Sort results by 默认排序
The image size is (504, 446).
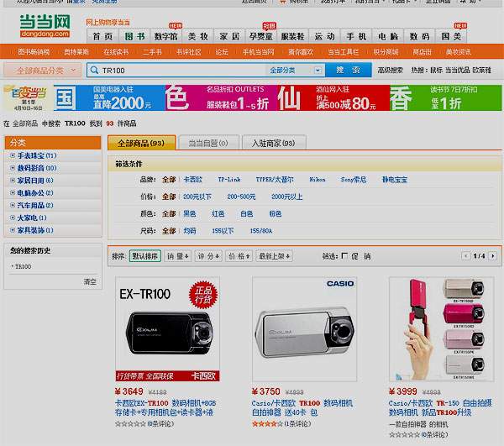(145, 256)
